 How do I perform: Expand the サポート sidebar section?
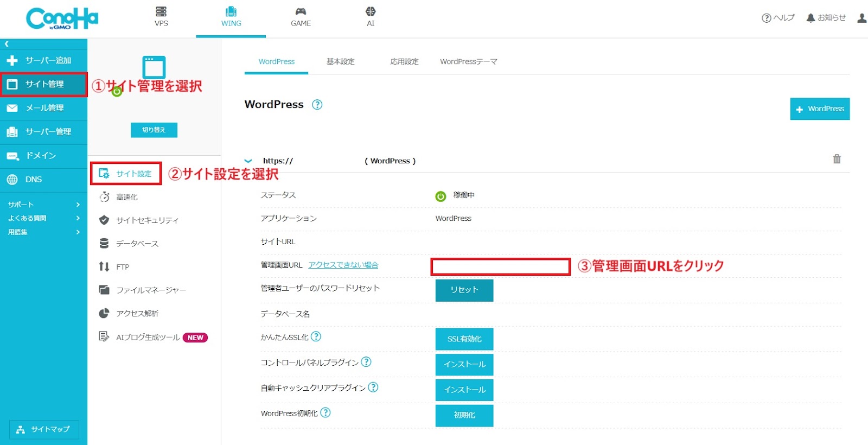pyautogui.click(x=43, y=205)
